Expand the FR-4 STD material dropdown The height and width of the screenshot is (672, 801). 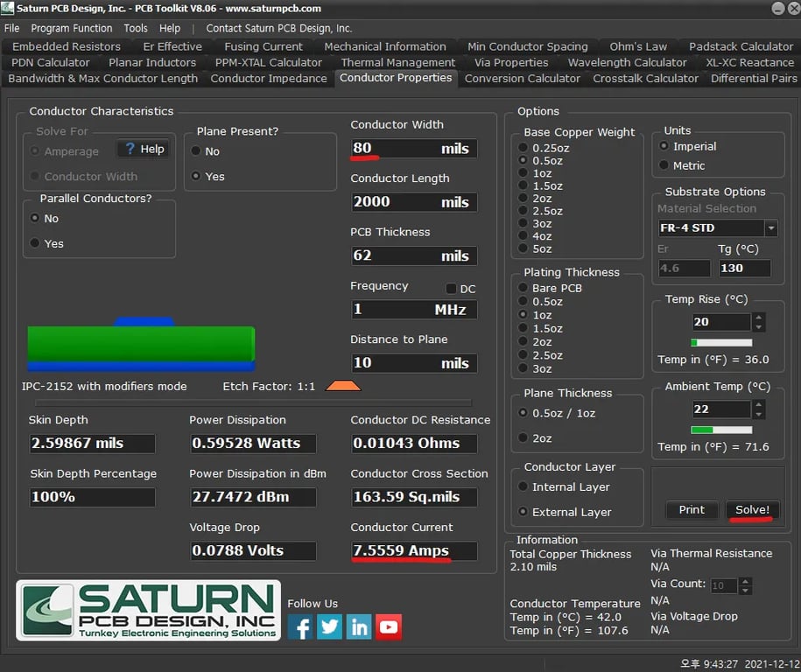point(770,228)
